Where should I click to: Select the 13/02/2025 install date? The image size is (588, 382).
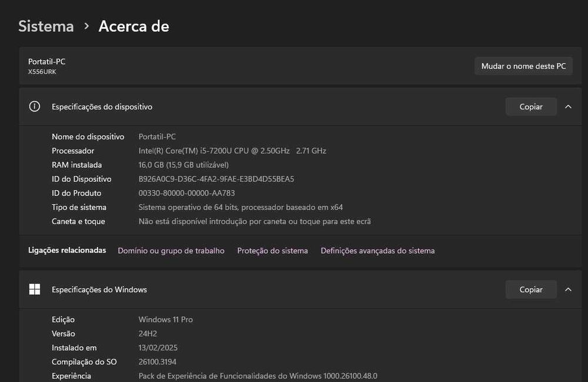(158, 348)
